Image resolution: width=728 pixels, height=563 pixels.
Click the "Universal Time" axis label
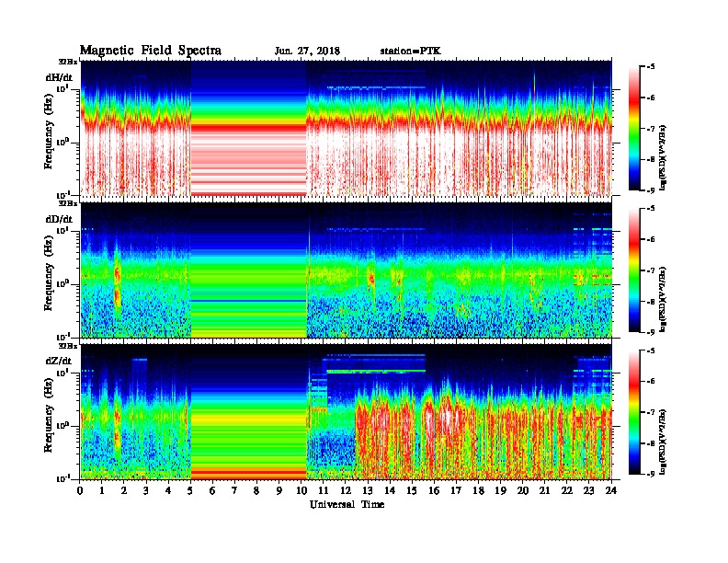[347, 504]
